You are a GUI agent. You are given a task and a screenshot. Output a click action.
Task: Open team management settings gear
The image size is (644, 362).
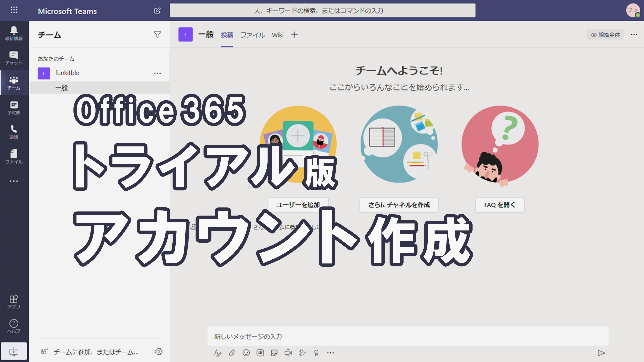pos(159,351)
